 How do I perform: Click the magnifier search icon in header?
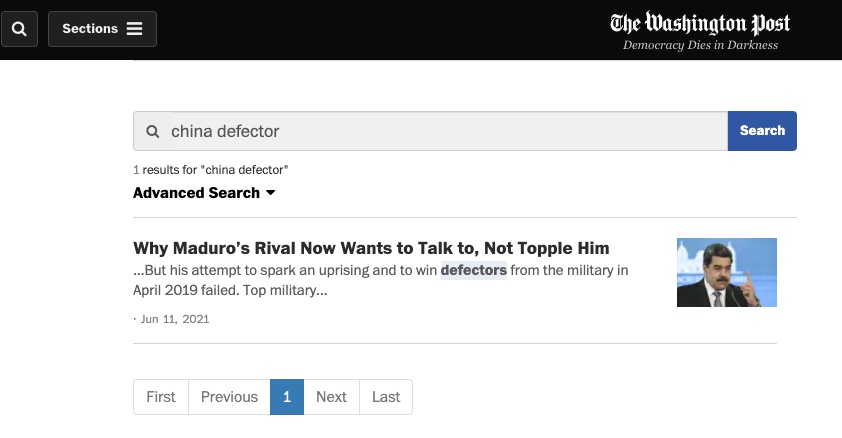(x=19, y=28)
